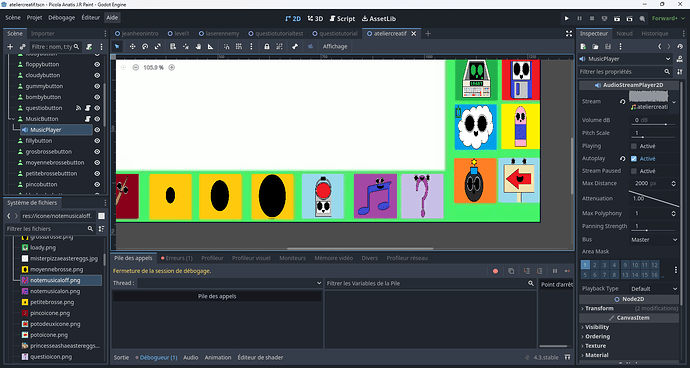The height and width of the screenshot is (368, 690).
Task: Switch to the Nœud tab
Action: (624, 33)
